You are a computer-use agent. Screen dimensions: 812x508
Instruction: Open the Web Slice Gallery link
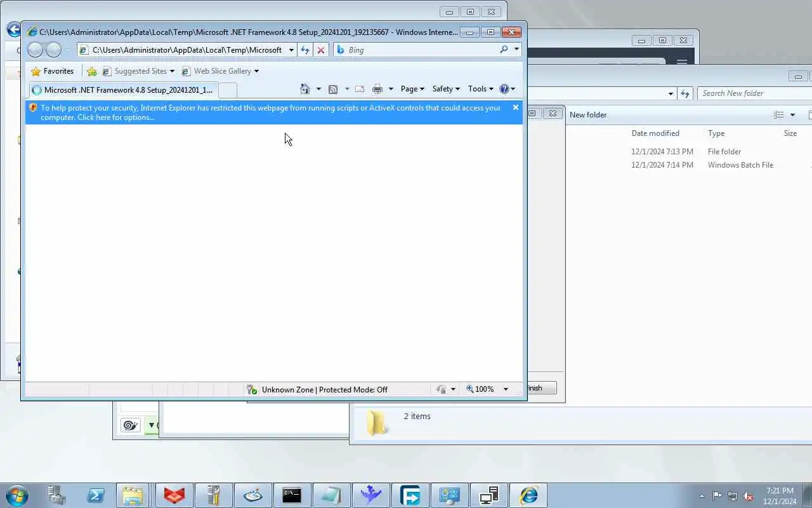click(x=220, y=71)
